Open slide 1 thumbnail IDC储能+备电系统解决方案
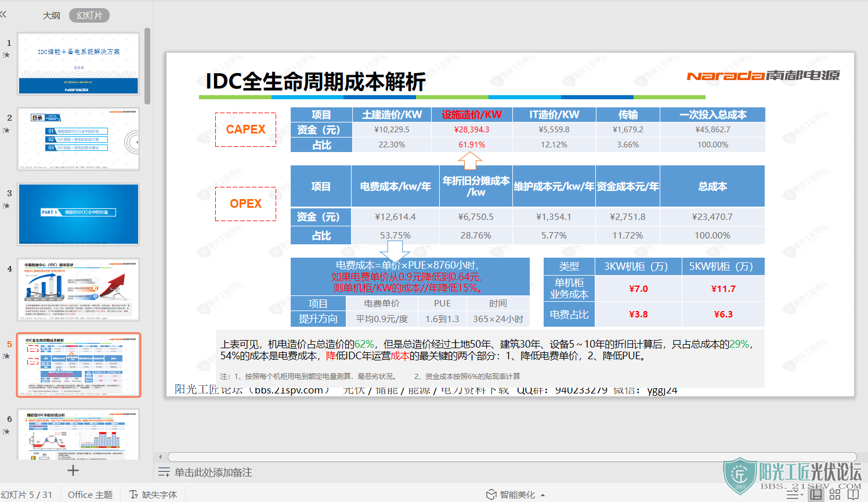This screenshot has height=502, width=868. click(78, 63)
